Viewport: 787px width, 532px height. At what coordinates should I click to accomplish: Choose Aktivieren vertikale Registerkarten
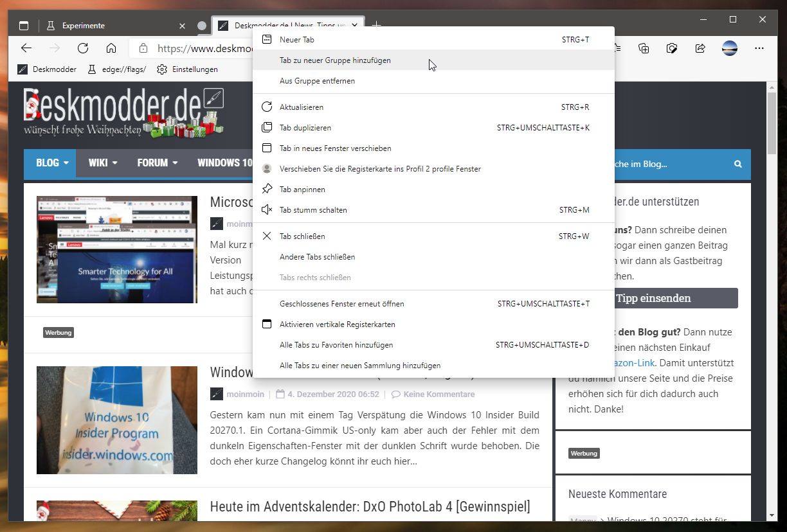[x=433, y=324]
